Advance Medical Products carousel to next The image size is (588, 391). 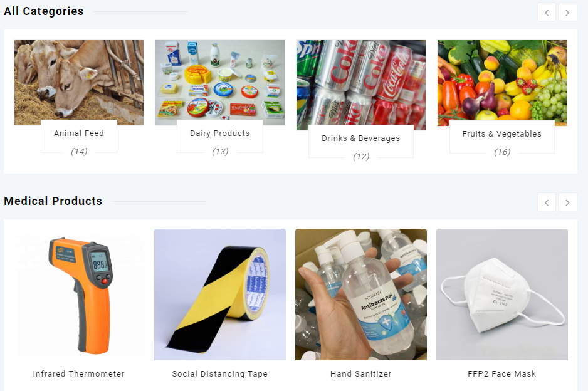567,202
